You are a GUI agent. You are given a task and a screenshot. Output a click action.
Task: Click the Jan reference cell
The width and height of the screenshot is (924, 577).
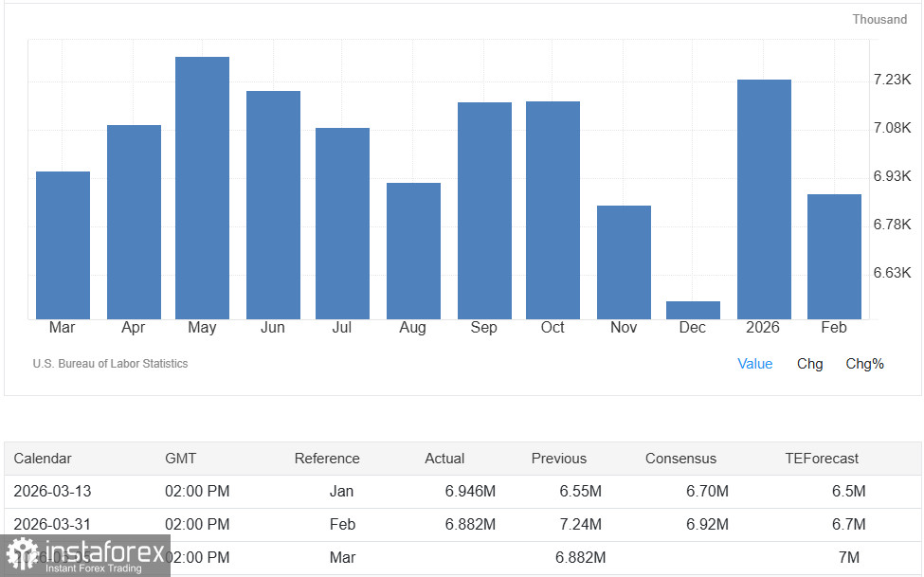tap(341, 491)
